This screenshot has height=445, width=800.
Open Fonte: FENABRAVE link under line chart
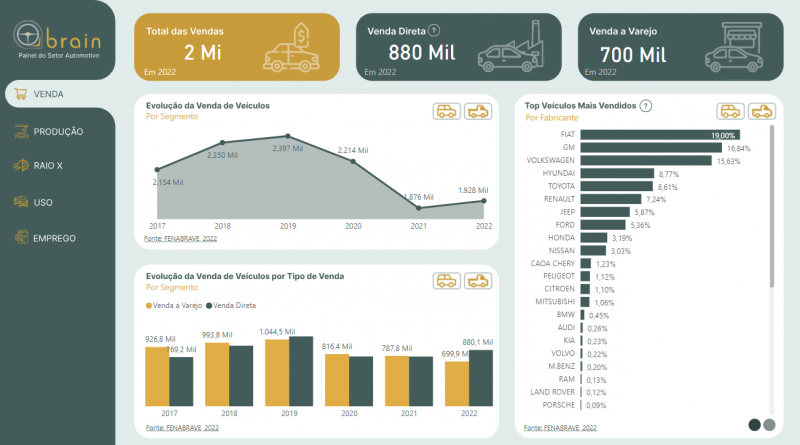pos(181,238)
